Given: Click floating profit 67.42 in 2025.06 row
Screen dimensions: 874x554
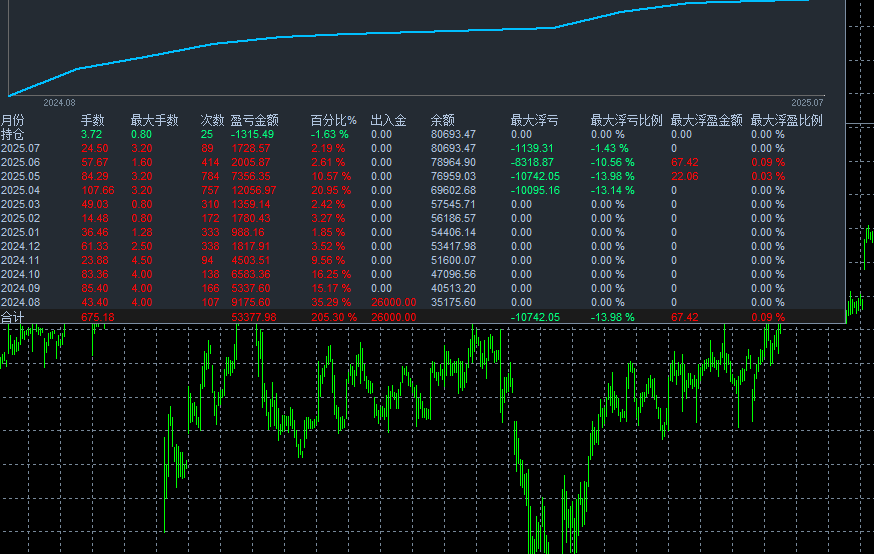Looking at the screenshot, I should (x=684, y=163).
